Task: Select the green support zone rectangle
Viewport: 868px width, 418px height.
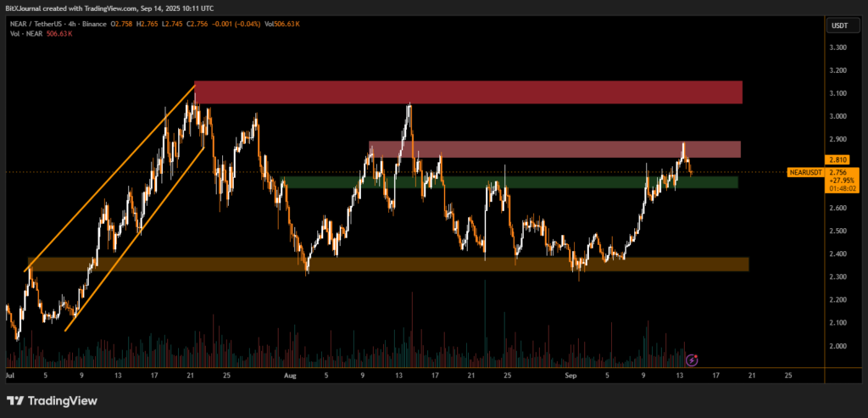Action: 509,182
